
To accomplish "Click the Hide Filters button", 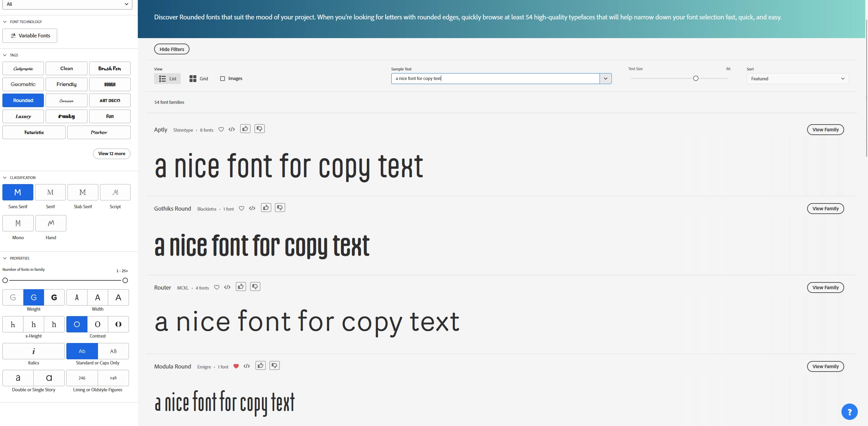I will click(x=172, y=49).
